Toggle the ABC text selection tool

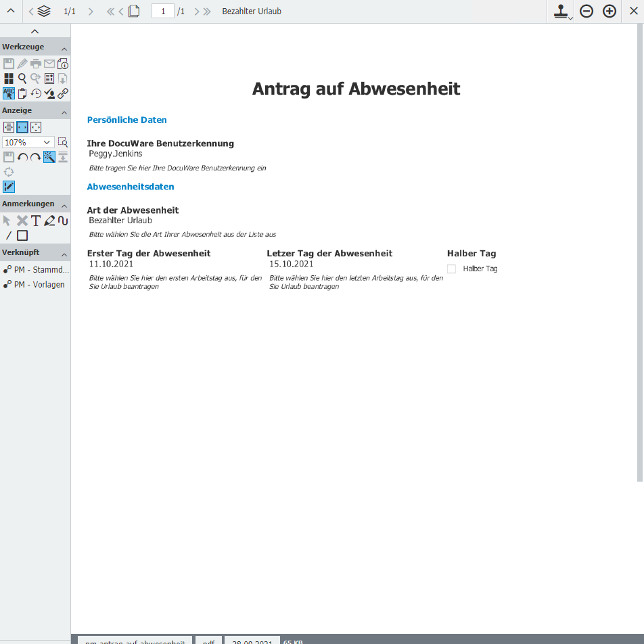(x=9, y=93)
